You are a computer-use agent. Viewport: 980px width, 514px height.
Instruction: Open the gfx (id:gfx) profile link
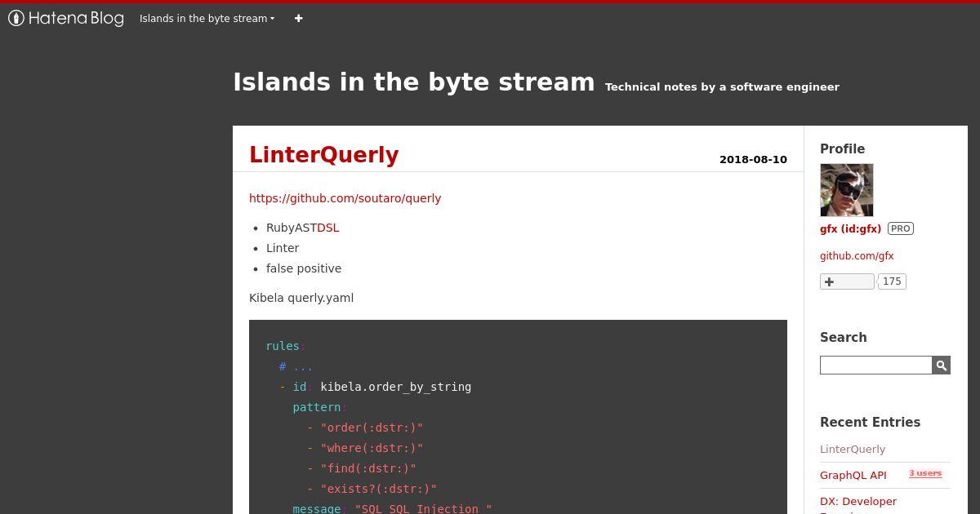tap(850, 228)
